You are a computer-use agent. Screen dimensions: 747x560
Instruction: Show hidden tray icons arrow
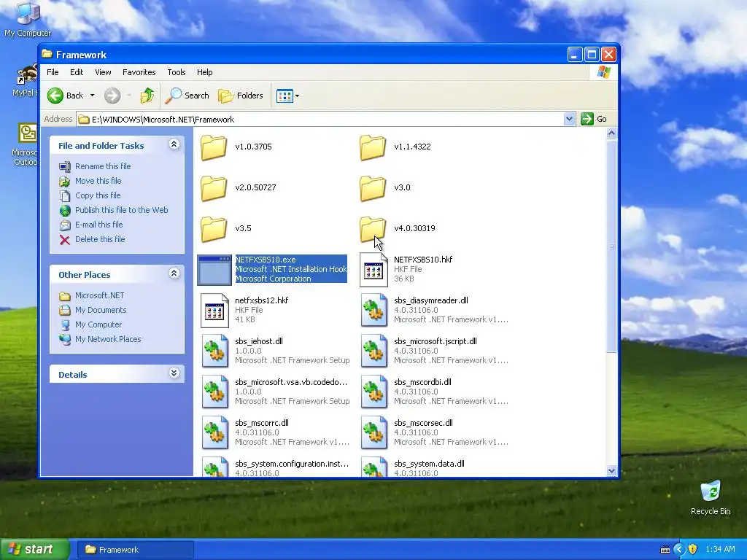[x=679, y=550]
